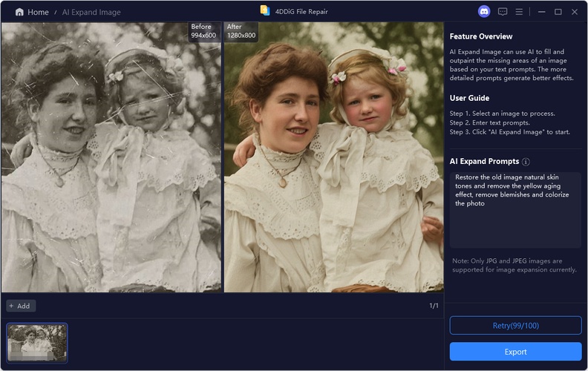Click the before/after comparison divider
588x371 pixels.
pos(223,157)
